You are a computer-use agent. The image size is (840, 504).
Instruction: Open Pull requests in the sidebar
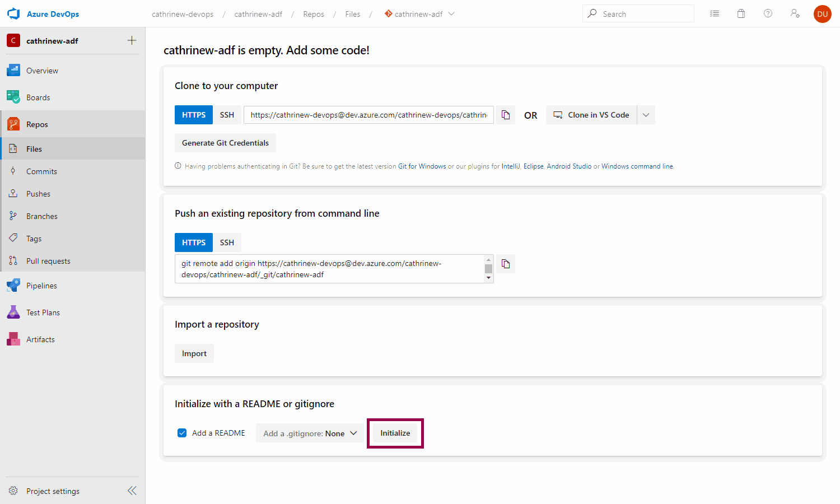48,261
